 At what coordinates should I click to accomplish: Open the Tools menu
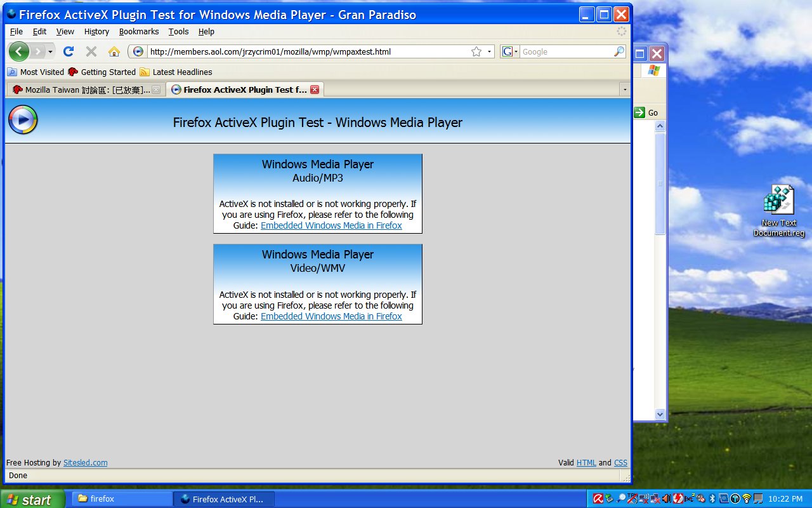178,31
